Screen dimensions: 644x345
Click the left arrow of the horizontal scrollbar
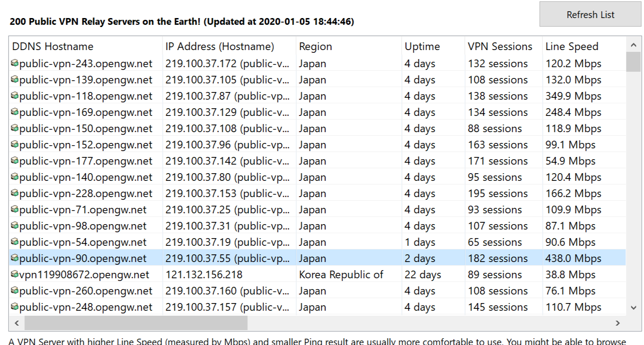16,323
